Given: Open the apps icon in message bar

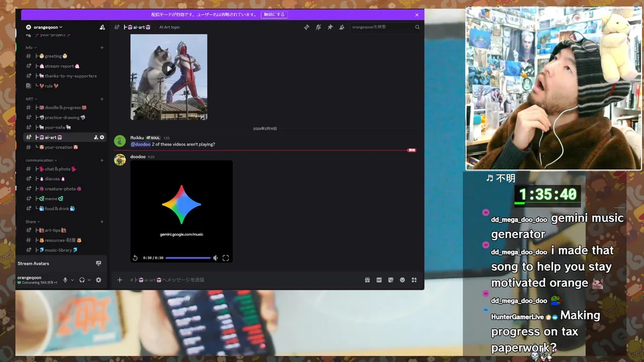Looking at the screenshot, I should tap(414, 280).
